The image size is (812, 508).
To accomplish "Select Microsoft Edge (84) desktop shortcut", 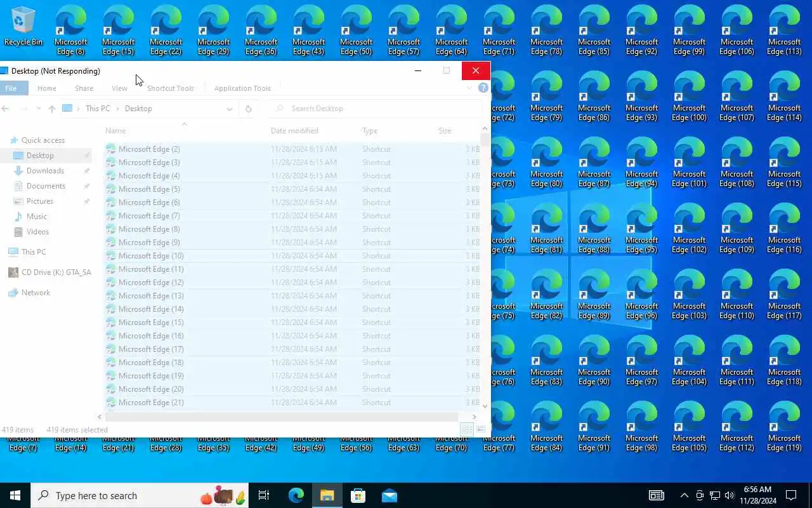I will [x=547, y=427].
